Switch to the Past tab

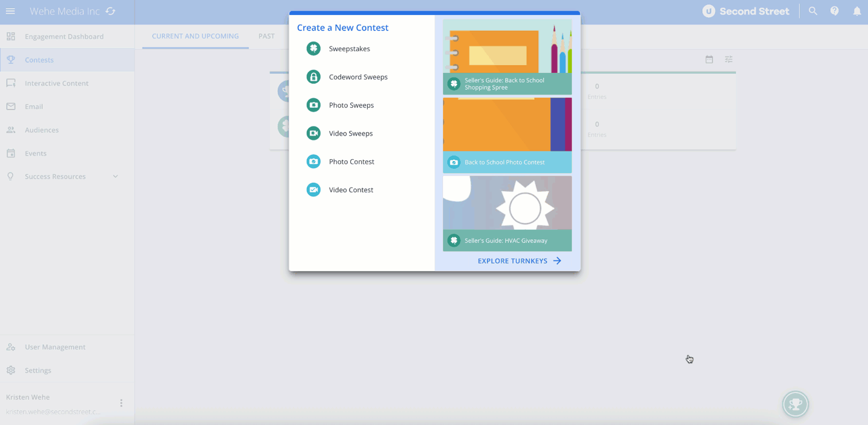266,36
